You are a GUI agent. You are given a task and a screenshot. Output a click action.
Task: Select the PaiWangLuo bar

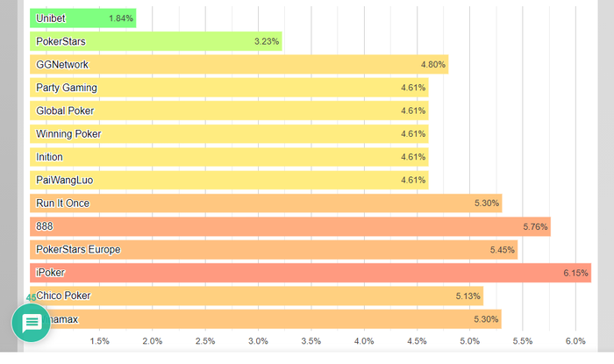pos(228,180)
